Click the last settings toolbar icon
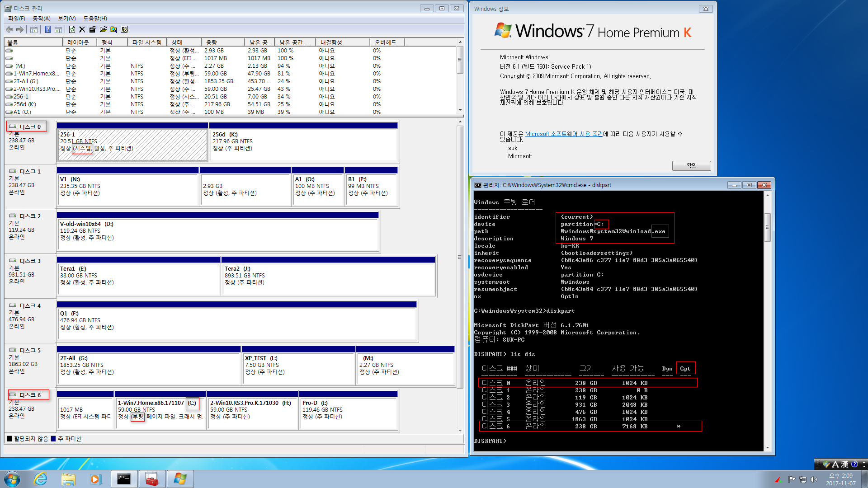Screen dimensions: 868x488 click(x=124, y=29)
